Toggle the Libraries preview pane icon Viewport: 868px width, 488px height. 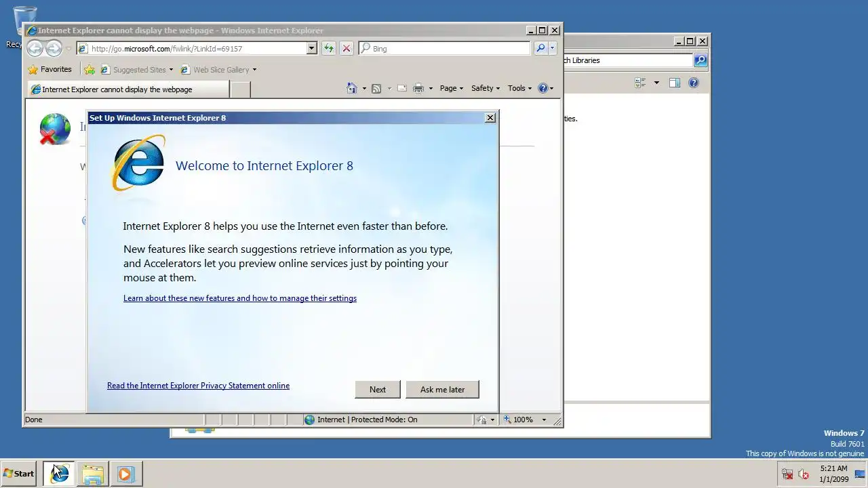(675, 83)
